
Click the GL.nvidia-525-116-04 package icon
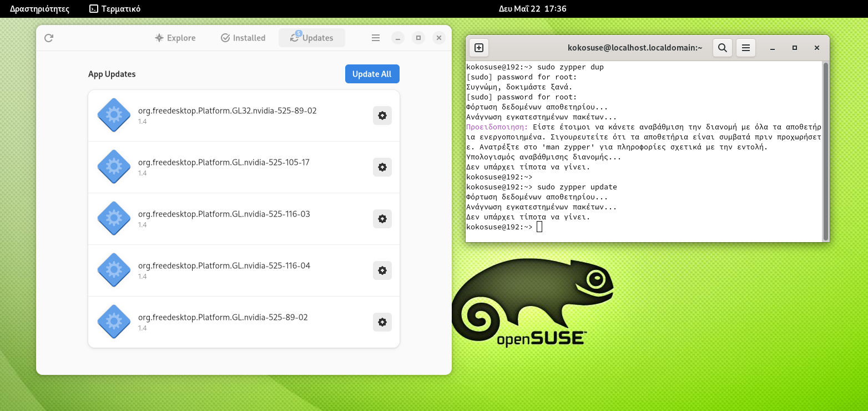click(114, 270)
